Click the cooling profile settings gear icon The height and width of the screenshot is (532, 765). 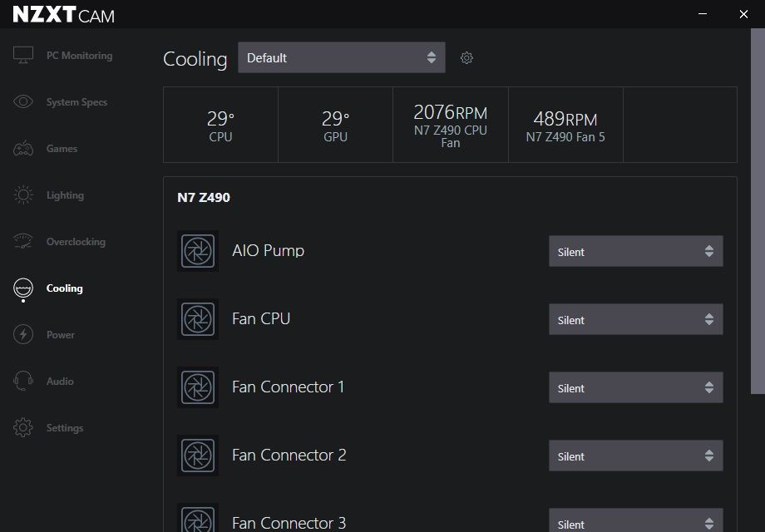pos(466,58)
